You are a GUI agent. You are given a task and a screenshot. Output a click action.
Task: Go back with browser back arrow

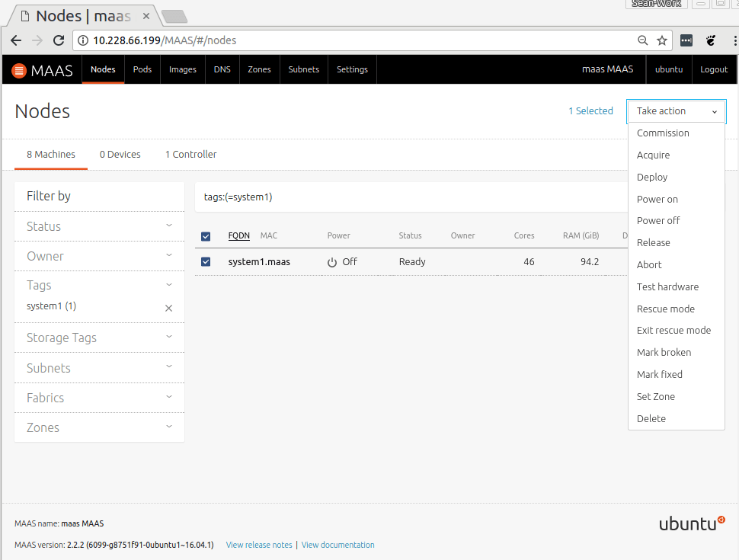(x=16, y=40)
